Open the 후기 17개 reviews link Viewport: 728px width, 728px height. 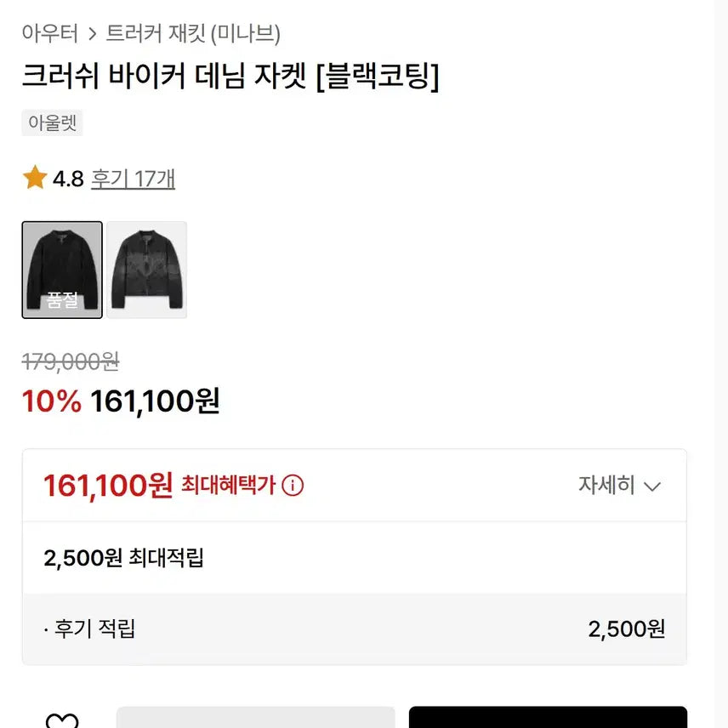pos(134,179)
